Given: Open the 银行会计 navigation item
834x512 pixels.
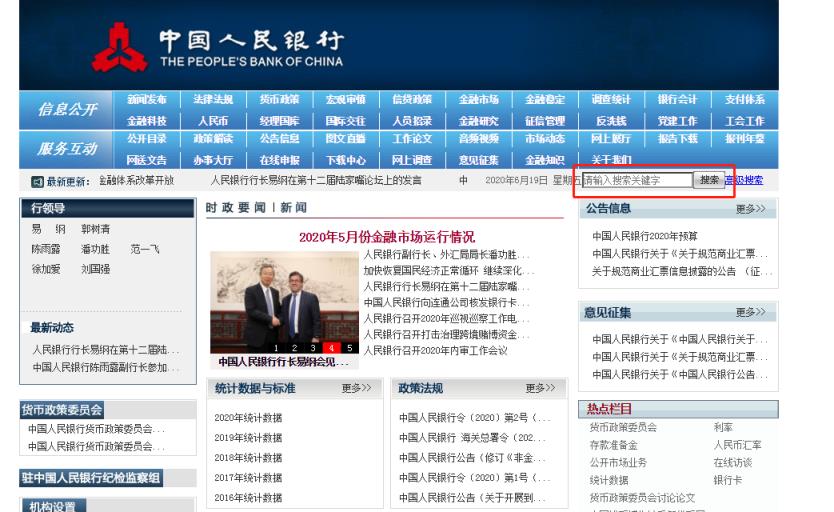Looking at the screenshot, I should [677, 99].
